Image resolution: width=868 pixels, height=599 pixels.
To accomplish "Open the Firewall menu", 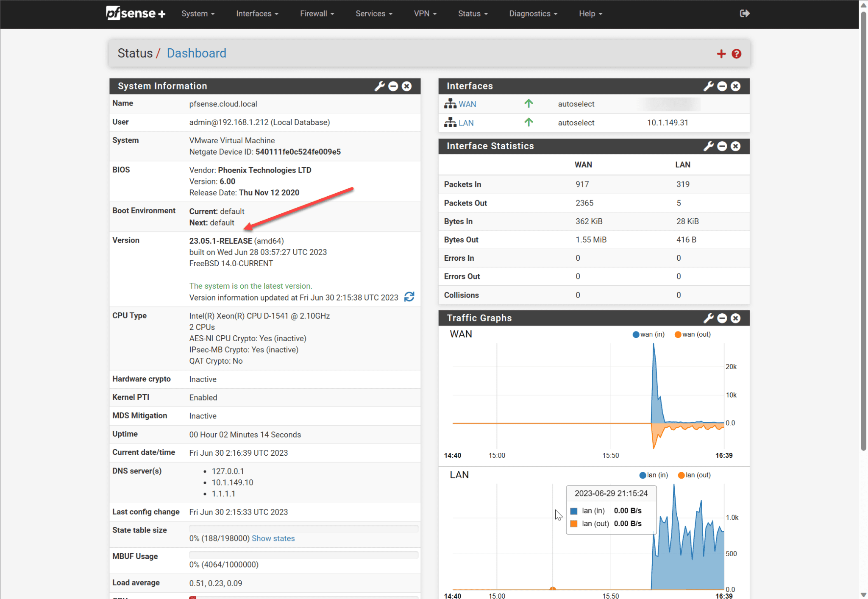I will [317, 13].
